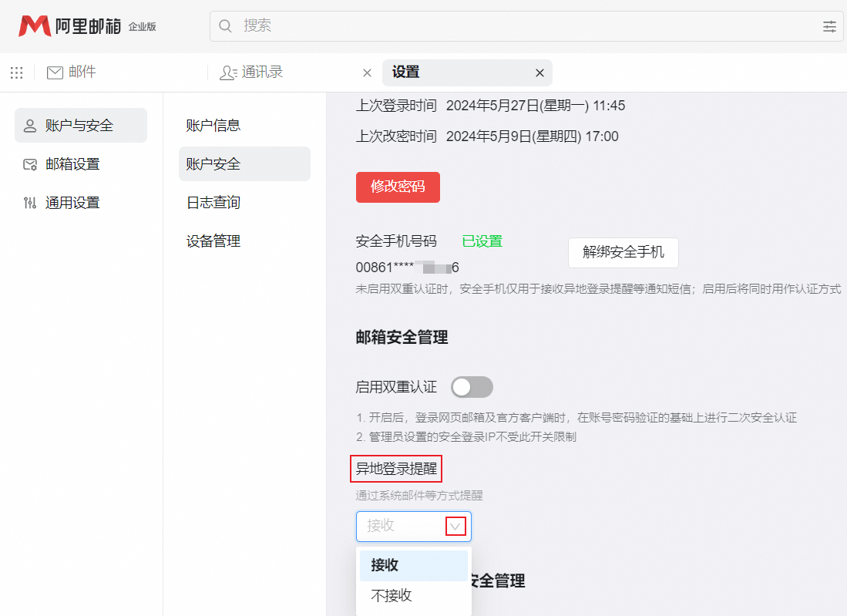Open 日志查询 in the submenu
This screenshot has height=616, width=847.
click(x=213, y=203)
